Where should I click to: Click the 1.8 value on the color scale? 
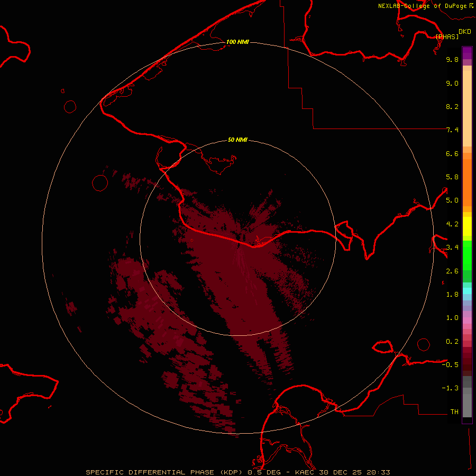tap(452, 295)
